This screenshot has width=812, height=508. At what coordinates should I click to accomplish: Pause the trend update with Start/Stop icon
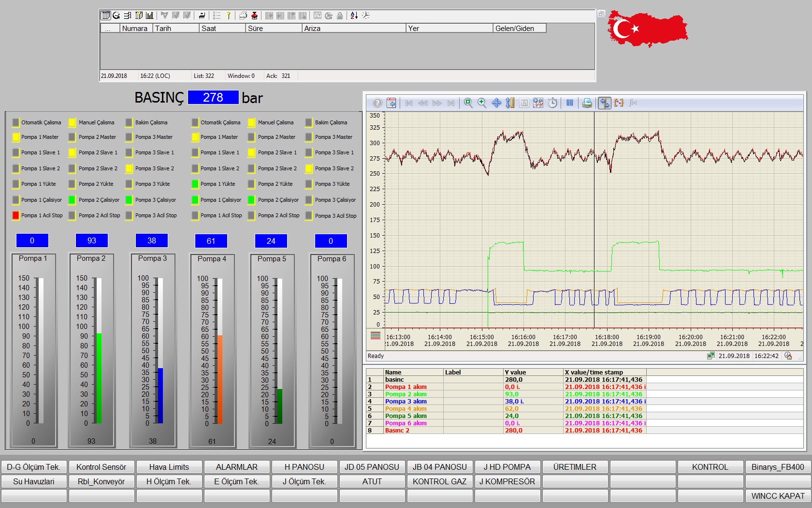[570, 103]
